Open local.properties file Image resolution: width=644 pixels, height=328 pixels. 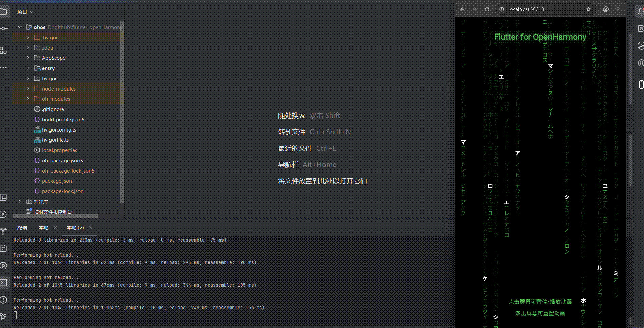(x=59, y=150)
